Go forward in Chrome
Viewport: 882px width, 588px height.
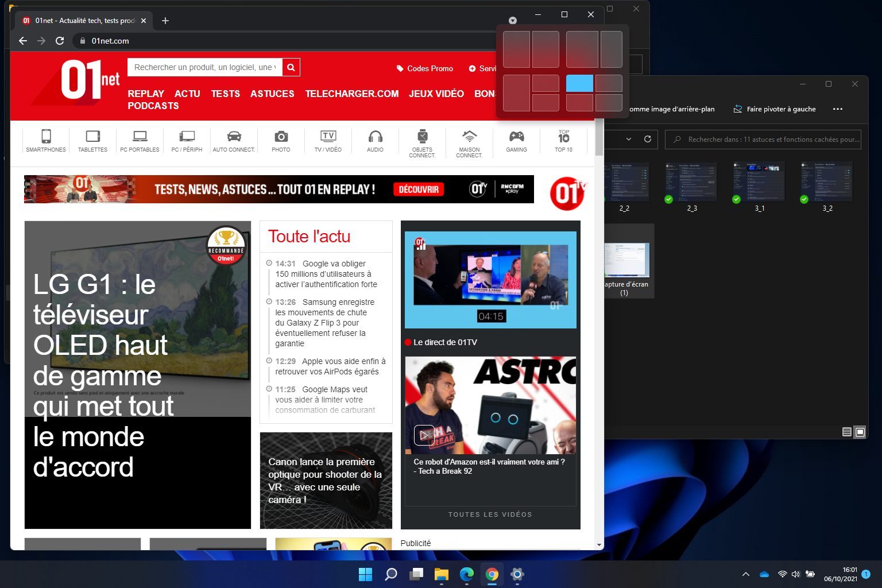[x=41, y=41]
